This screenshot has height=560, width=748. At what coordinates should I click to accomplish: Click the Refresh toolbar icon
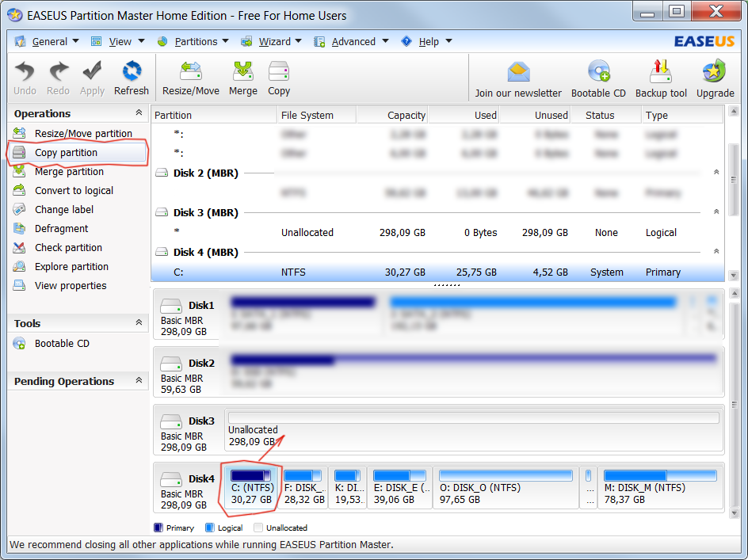(132, 71)
